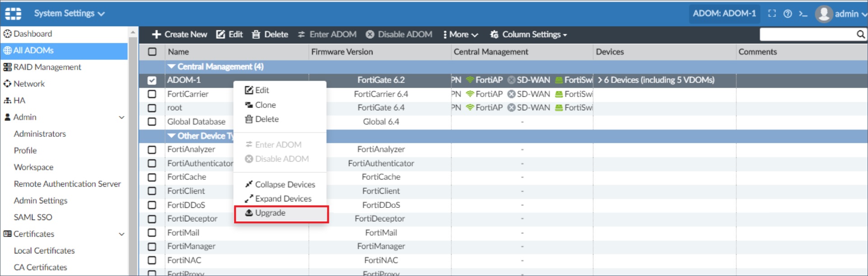
Task: Click the trash icon beside Delete in context menu
Action: pyautogui.click(x=249, y=119)
